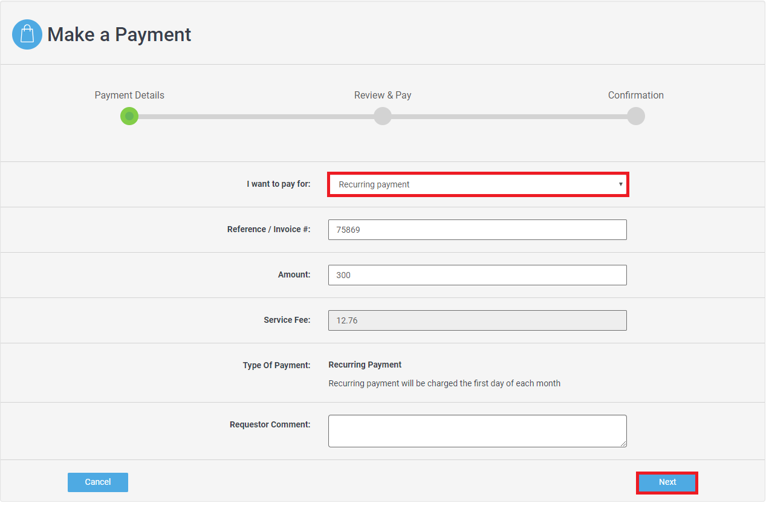
Task: Click the bold Recurring Payment type text
Action: (365, 365)
